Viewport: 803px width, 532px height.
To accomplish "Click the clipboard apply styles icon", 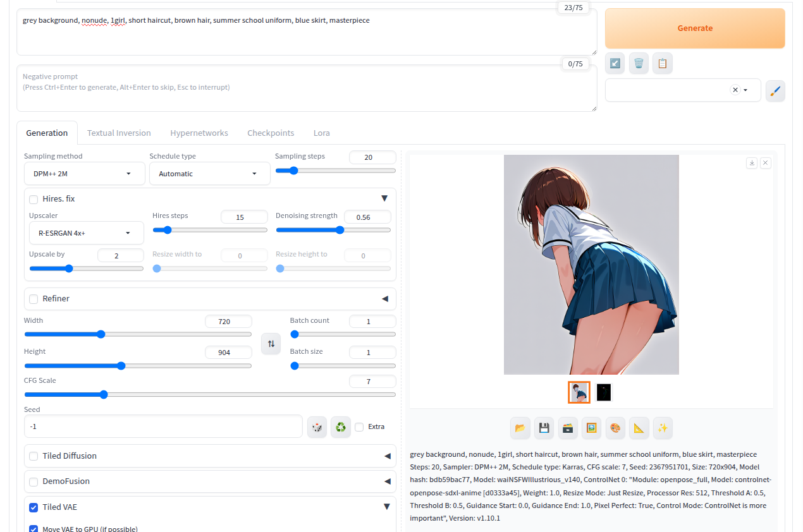I will (x=662, y=63).
